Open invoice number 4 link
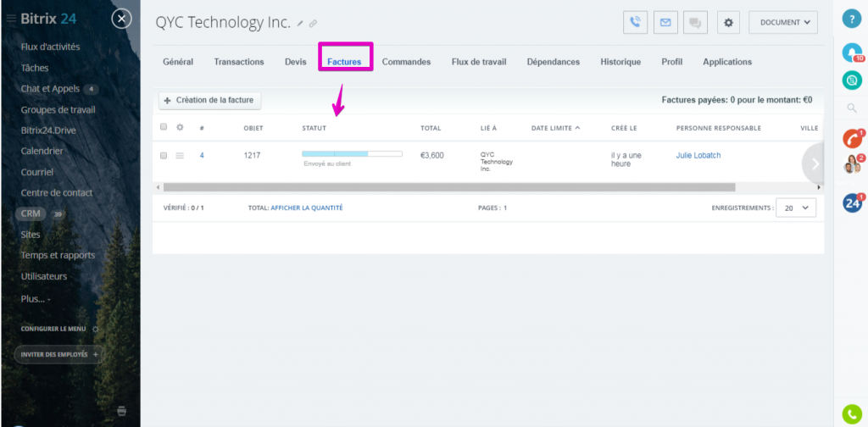 202,155
